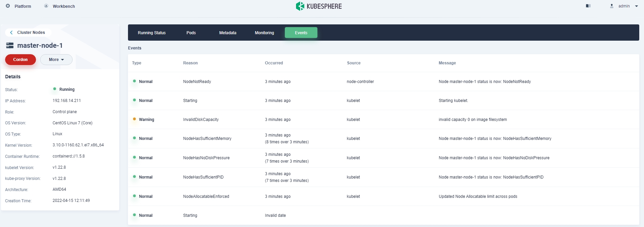Click the server icon next to master-node-1

(x=10, y=45)
